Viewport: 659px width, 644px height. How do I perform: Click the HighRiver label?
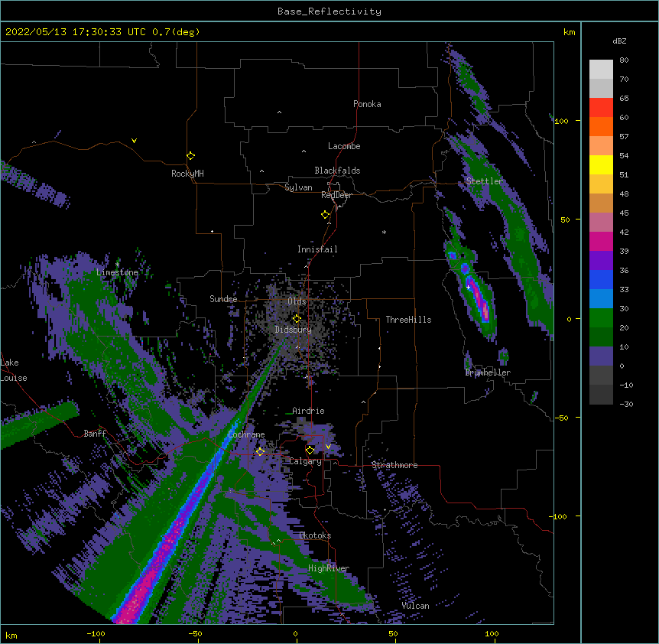(x=329, y=568)
